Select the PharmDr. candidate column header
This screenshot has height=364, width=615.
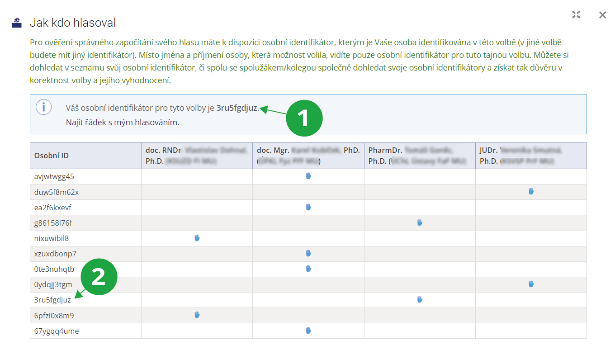point(419,156)
